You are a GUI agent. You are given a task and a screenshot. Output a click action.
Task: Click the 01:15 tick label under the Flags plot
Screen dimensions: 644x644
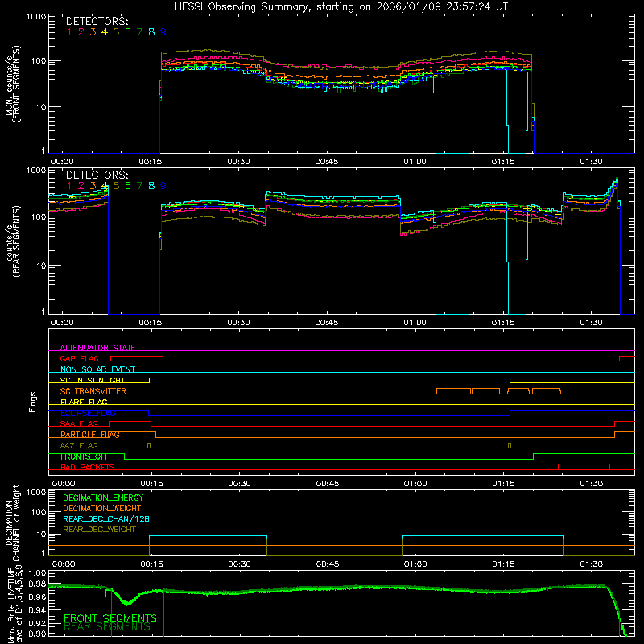click(504, 484)
